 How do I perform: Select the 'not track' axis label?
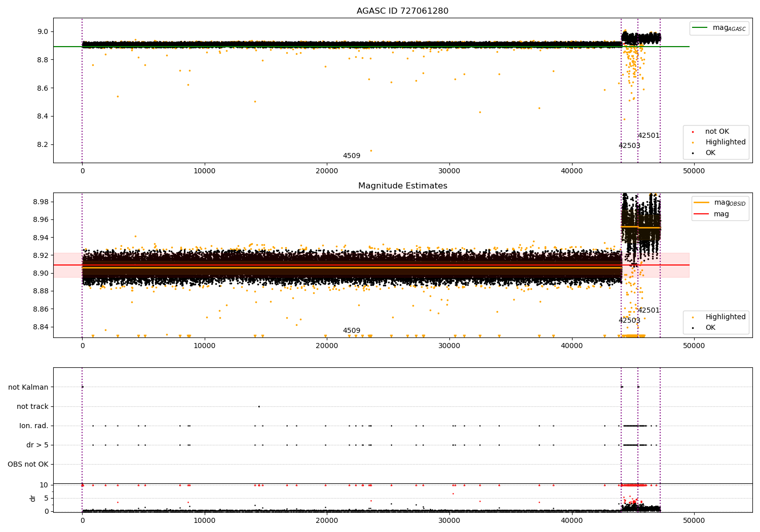coord(32,406)
